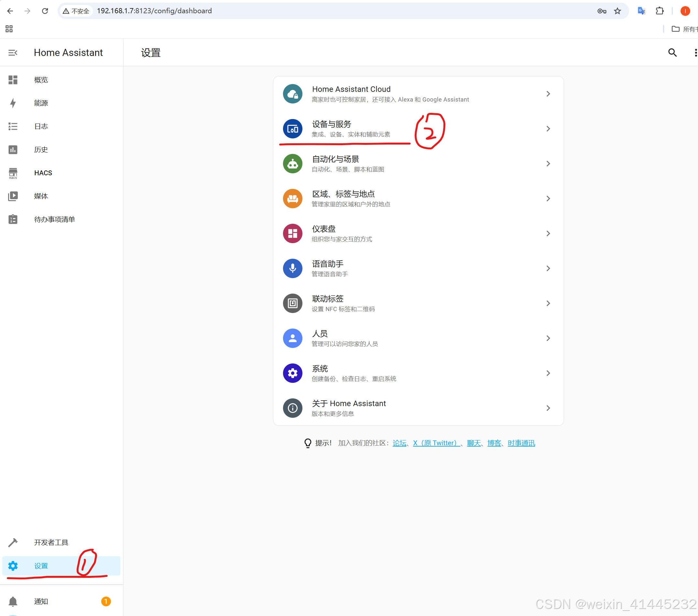Open the Energy lightning bolt icon
Screen dimensions: 698x616
[x=13, y=103]
